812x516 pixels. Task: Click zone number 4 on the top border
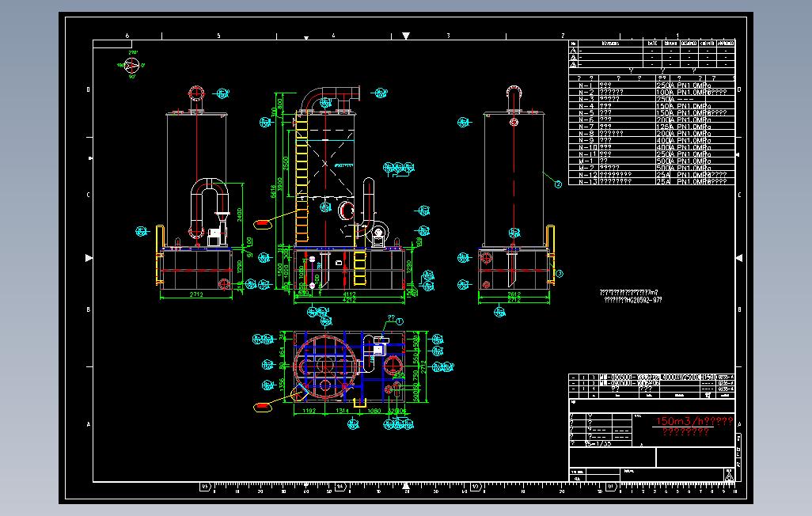tap(333, 36)
